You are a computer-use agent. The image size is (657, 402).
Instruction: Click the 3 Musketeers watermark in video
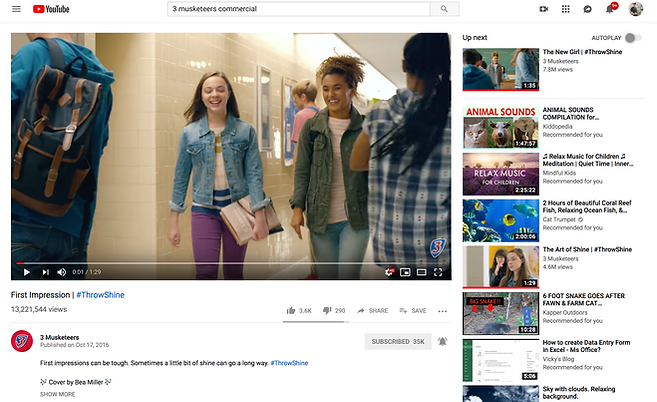(438, 248)
